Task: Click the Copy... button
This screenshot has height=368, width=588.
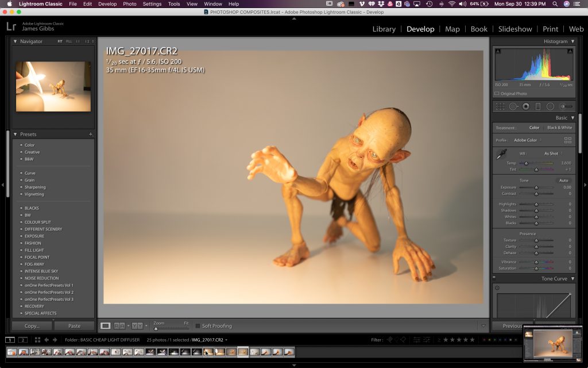Action: 32,326
